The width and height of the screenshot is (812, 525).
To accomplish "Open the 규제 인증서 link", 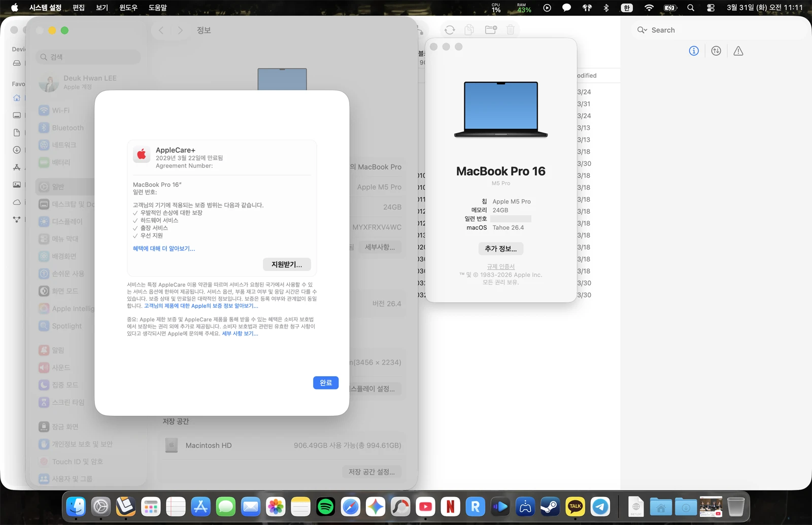I will click(500, 267).
